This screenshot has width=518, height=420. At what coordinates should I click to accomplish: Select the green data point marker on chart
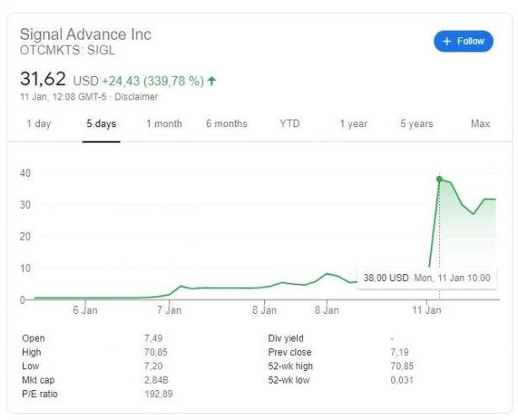tap(440, 180)
